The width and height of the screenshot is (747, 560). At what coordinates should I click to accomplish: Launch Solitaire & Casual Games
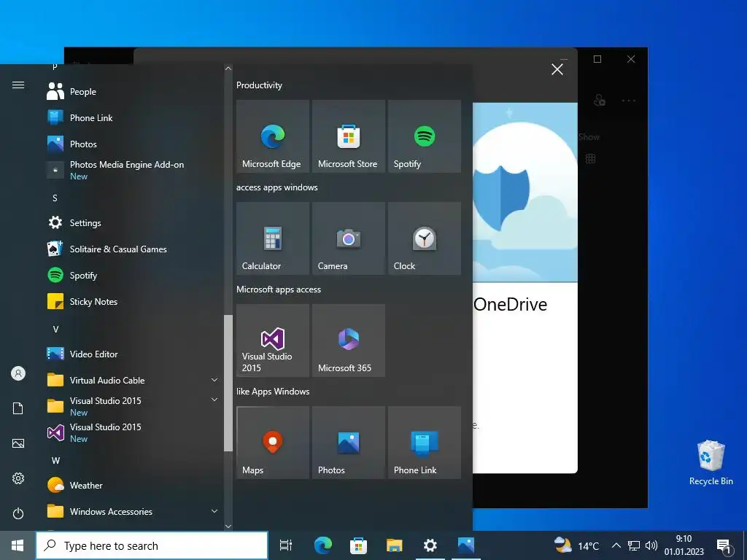(133, 249)
